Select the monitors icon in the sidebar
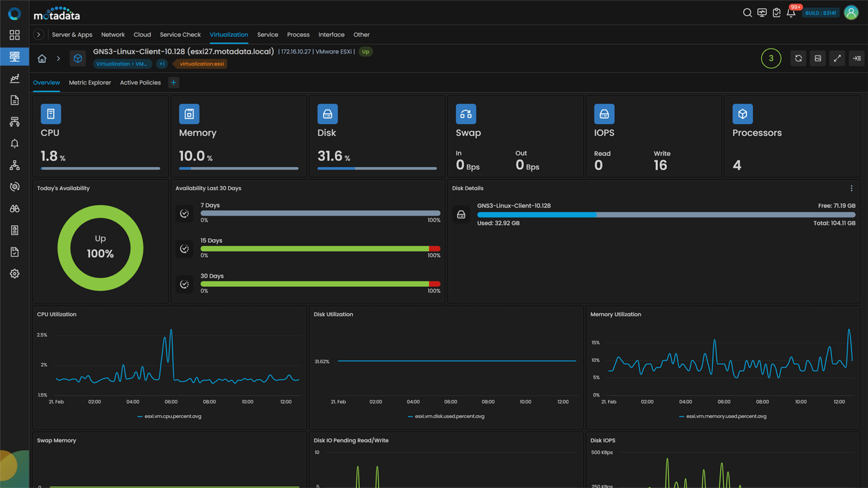The height and width of the screenshot is (488, 868). click(15, 56)
